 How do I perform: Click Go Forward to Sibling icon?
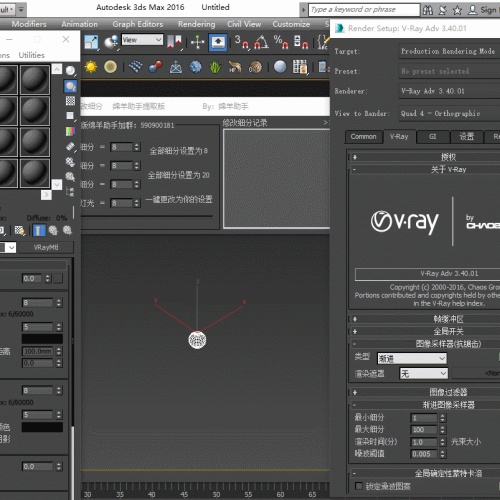(x=67, y=230)
